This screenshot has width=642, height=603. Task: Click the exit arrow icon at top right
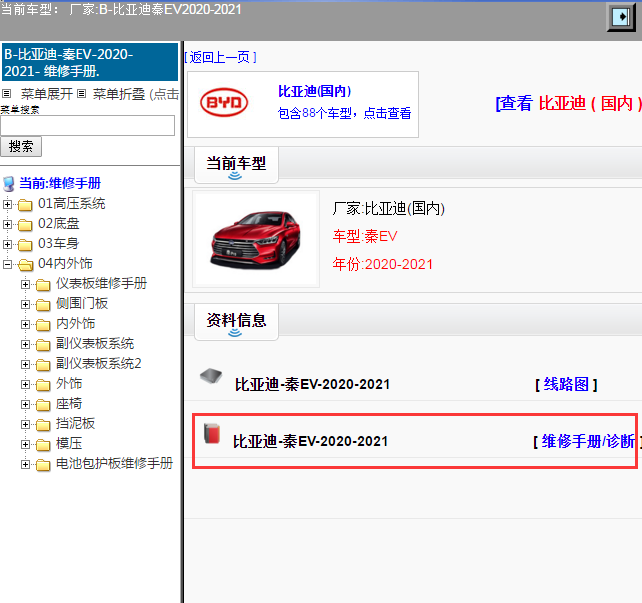pyautogui.click(x=622, y=17)
